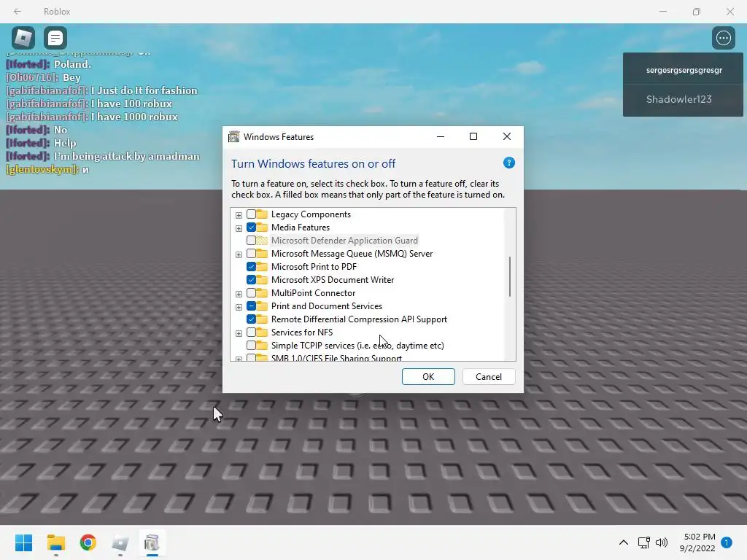The image size is (747, 560).
Task: Open the Roblox more options menu
Action: point(723,38)
